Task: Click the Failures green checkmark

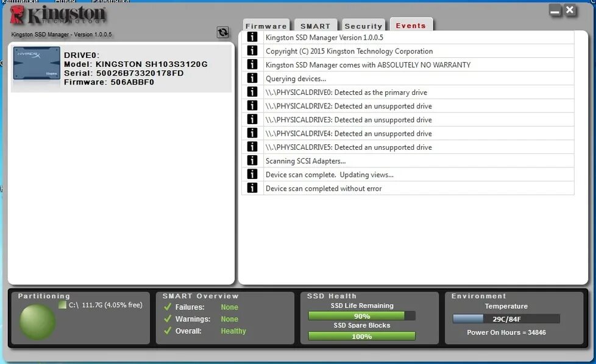Action: [167, 307]
